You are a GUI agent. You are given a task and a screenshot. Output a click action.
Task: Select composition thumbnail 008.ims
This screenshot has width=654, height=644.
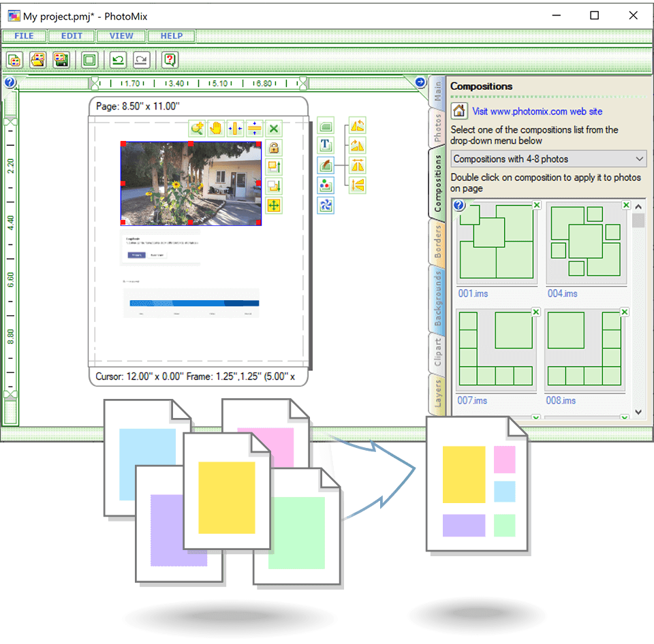coord(585,350)
